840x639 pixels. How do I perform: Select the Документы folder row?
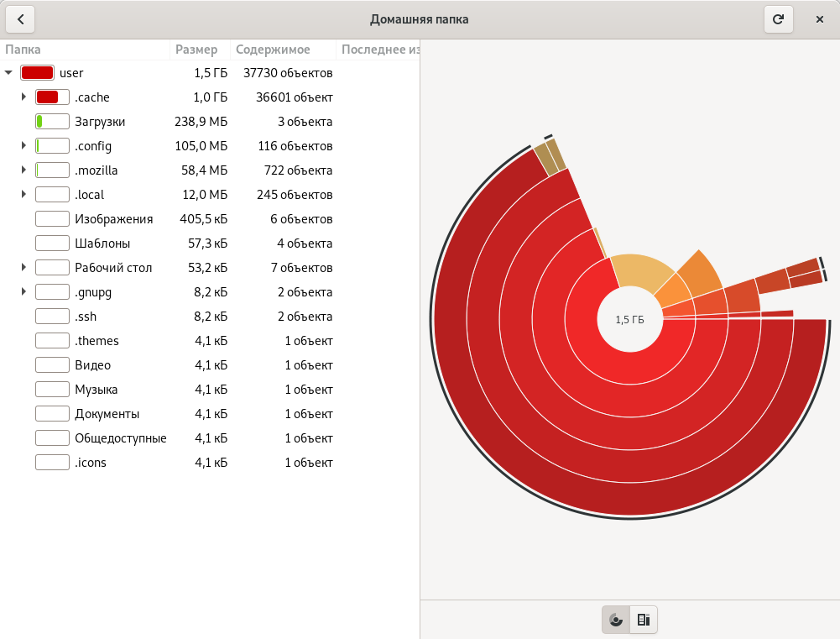(x=107, y=414)
